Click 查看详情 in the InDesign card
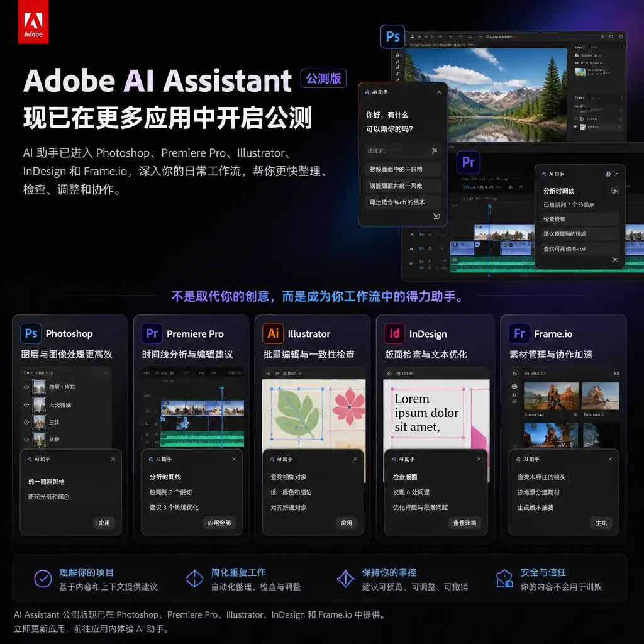Screen dimensions: 644x644 (465, 523)
